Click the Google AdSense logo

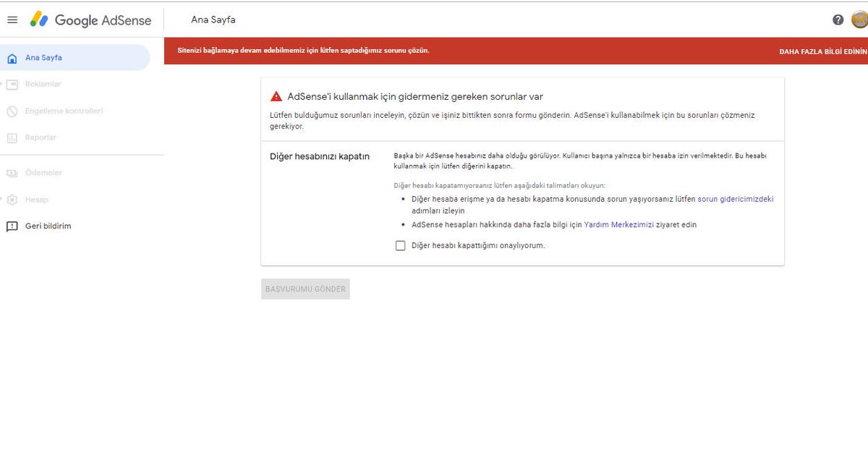pyautogui.click(x=90, y=20)
